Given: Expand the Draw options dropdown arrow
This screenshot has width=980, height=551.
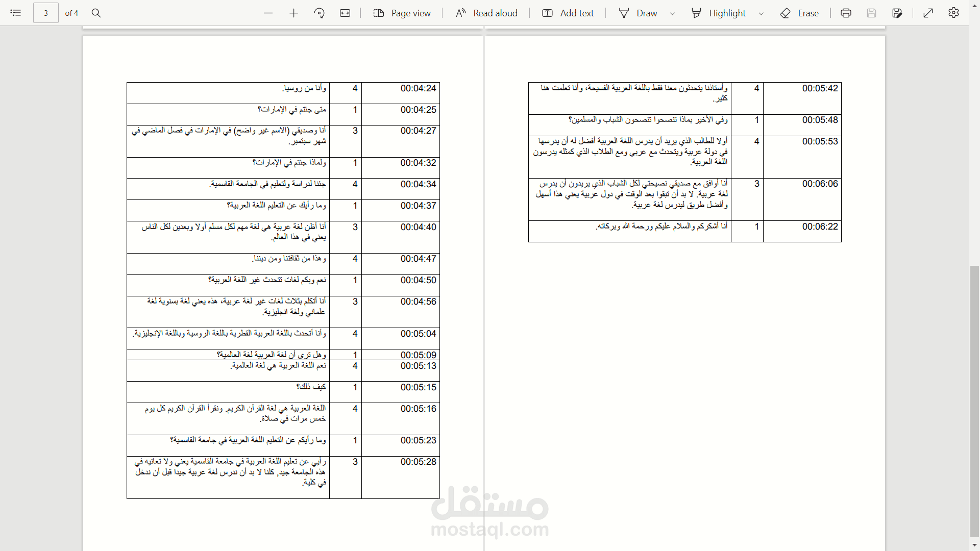Looking at the screenshot, I should [672, 14].
